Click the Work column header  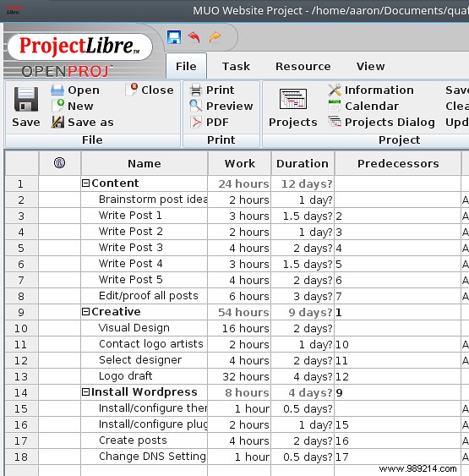click(240, 163)
